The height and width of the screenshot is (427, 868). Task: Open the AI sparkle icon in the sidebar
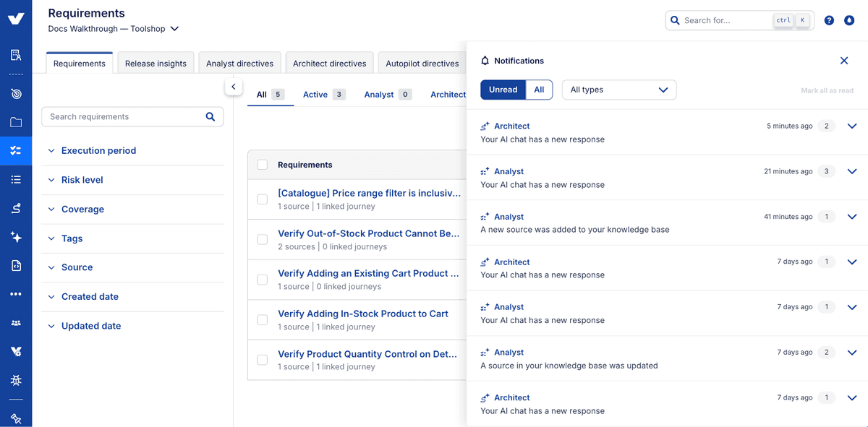16,237
